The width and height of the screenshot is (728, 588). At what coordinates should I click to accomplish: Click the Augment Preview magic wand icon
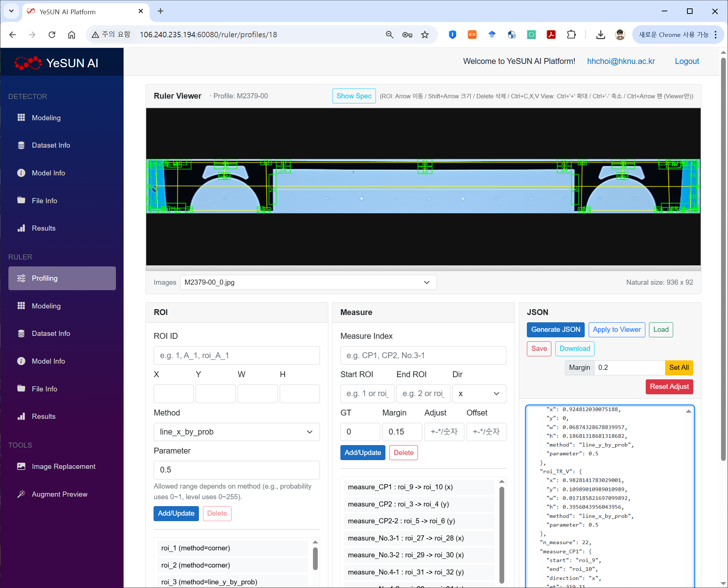(21, 494)
